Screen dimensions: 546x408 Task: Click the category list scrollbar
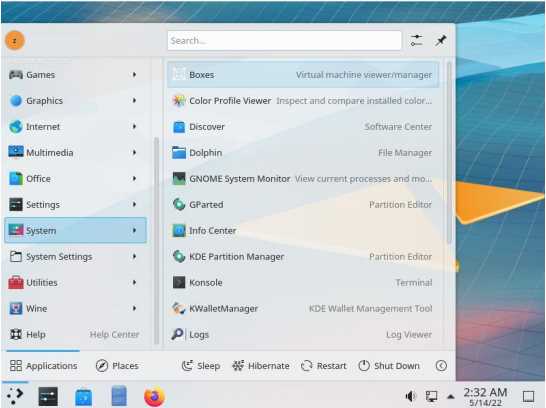pos(156,240)
